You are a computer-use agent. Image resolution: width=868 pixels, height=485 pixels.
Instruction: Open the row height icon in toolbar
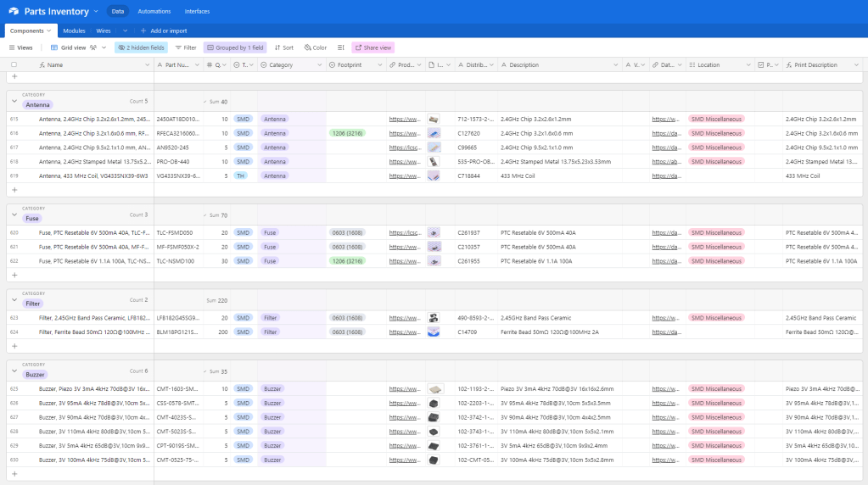point(341,47)
